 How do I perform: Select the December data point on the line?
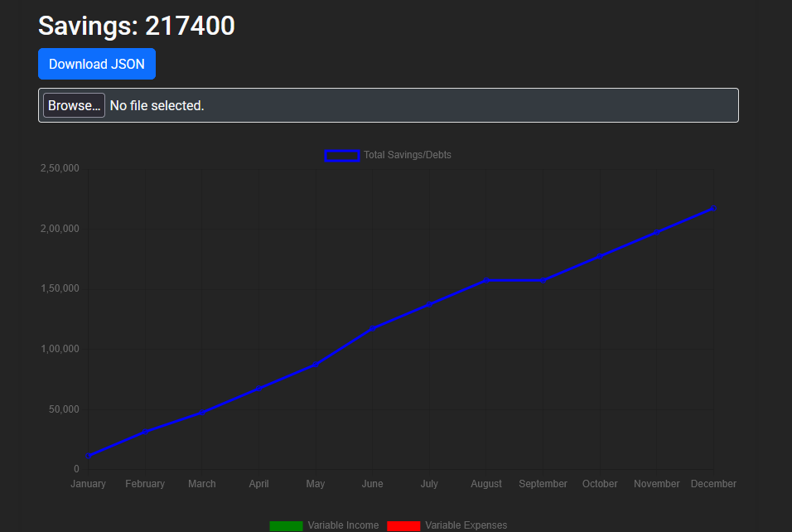click(x=713, y=208)
